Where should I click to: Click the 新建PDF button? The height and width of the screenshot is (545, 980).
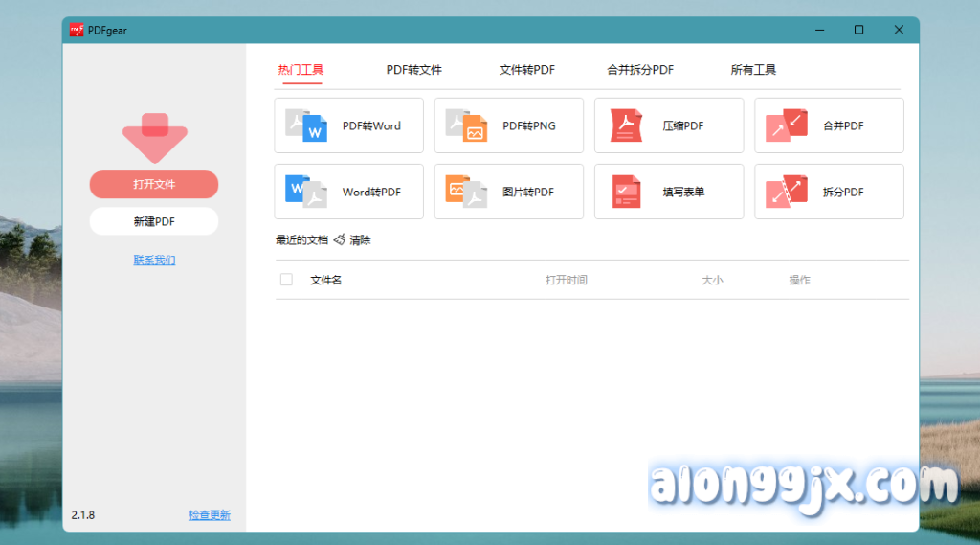pos(154,221)
